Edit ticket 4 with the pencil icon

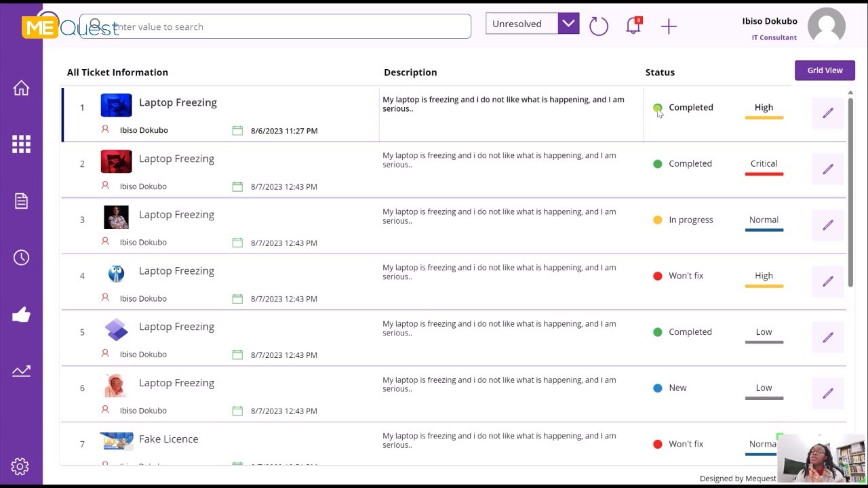(x=828, y=281)
